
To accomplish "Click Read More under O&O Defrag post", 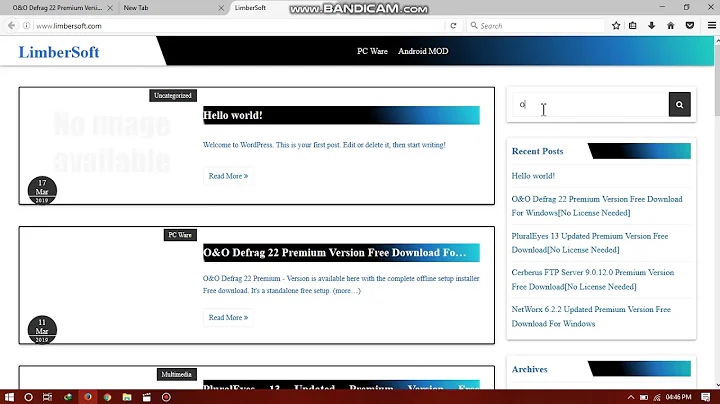I will [x=228, y=318].
